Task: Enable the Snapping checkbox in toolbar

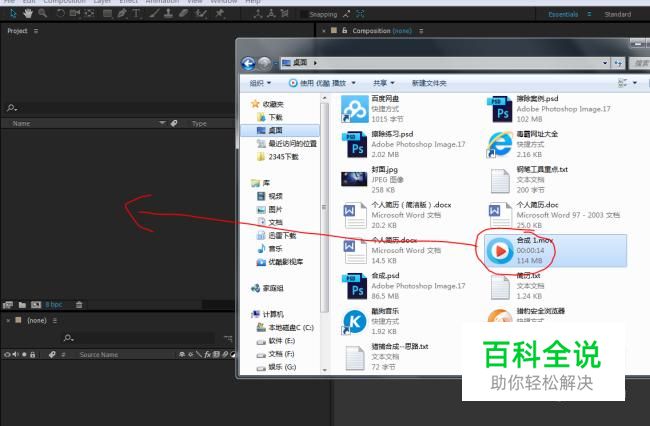Action: point(304,15)
